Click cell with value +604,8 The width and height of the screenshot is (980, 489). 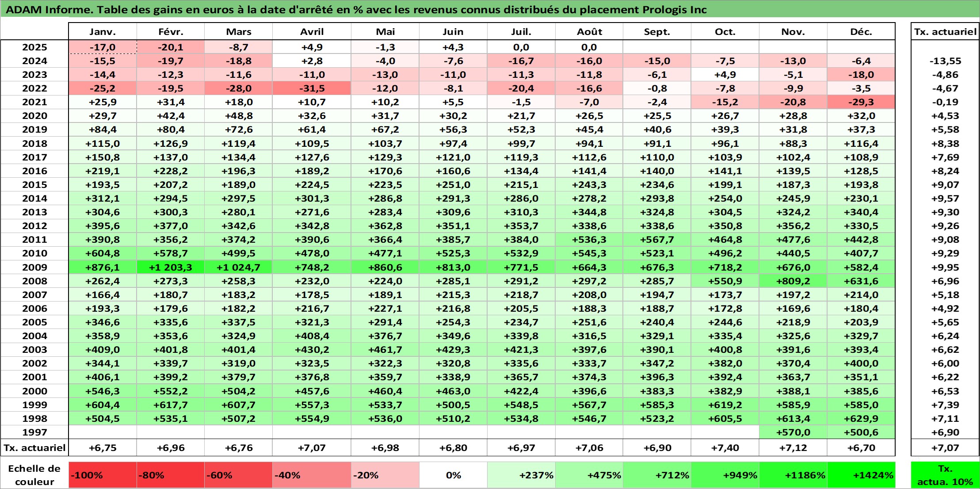point(103,253)
